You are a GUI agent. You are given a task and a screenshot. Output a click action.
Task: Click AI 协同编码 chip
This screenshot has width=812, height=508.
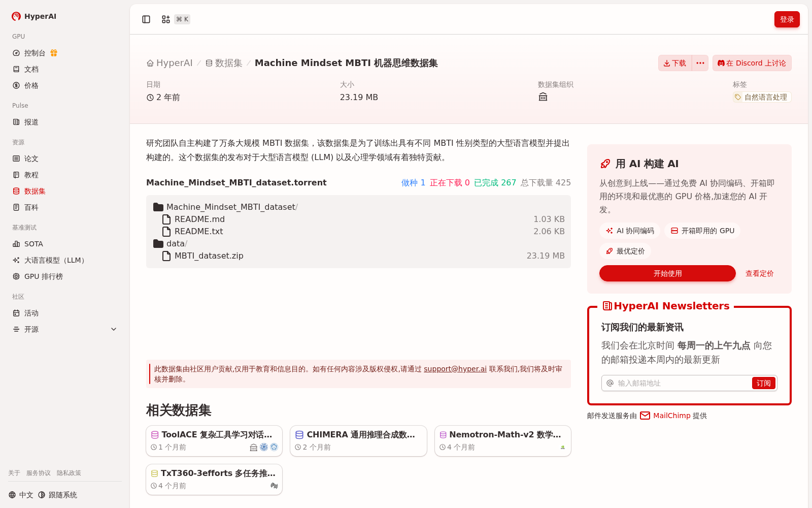[630, 231]
